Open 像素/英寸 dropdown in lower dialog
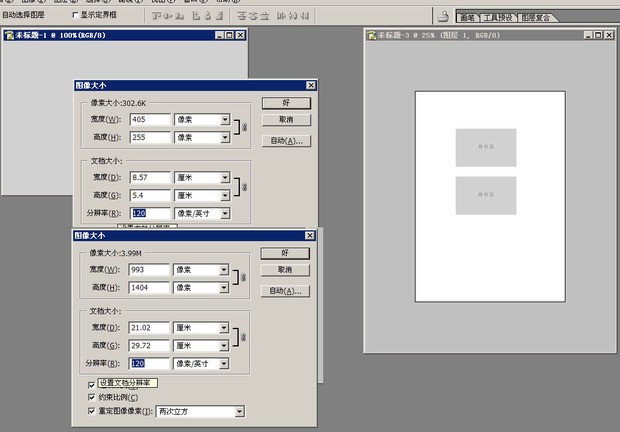This screenshot has width=620, height=432. click(x=224, y=363)
